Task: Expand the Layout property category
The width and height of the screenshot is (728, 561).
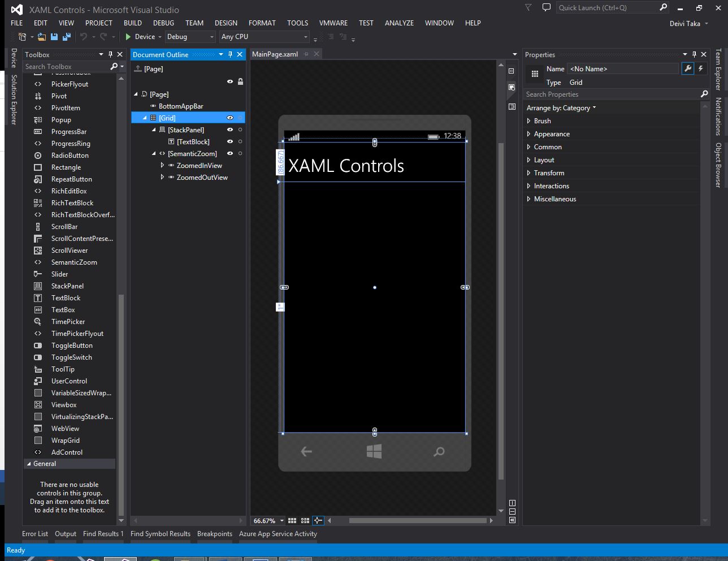Action: [529, 160]
